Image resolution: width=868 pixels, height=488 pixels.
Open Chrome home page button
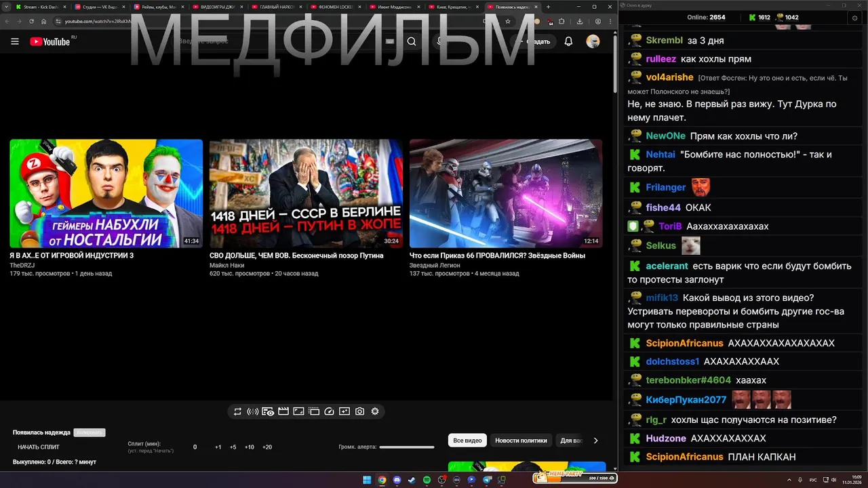(x=43, y=21)
